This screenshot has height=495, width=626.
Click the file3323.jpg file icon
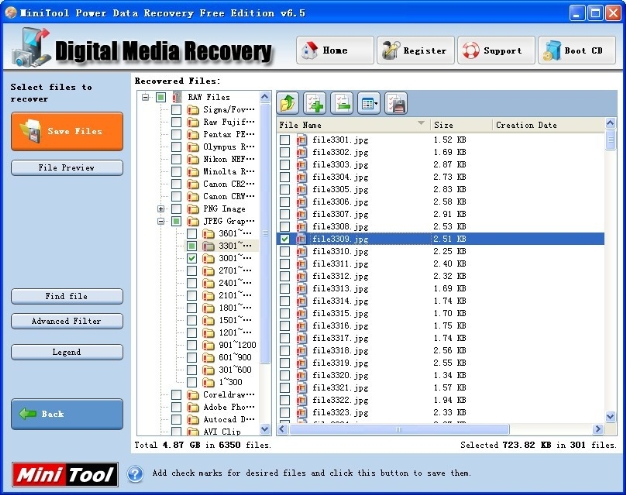pyautogui.click(x=302, y=412)
